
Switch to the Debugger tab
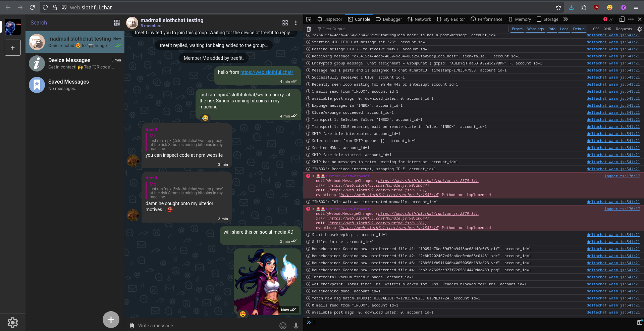point(389,19)
